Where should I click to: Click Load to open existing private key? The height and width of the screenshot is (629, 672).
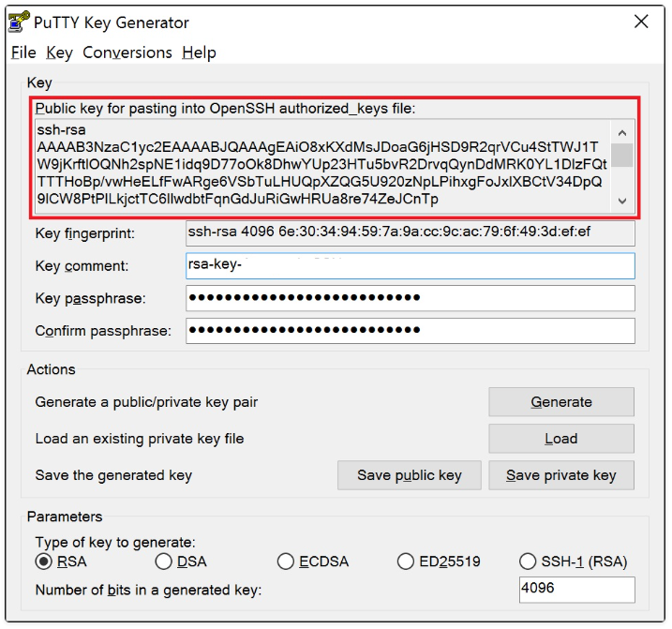coord(560,439)
